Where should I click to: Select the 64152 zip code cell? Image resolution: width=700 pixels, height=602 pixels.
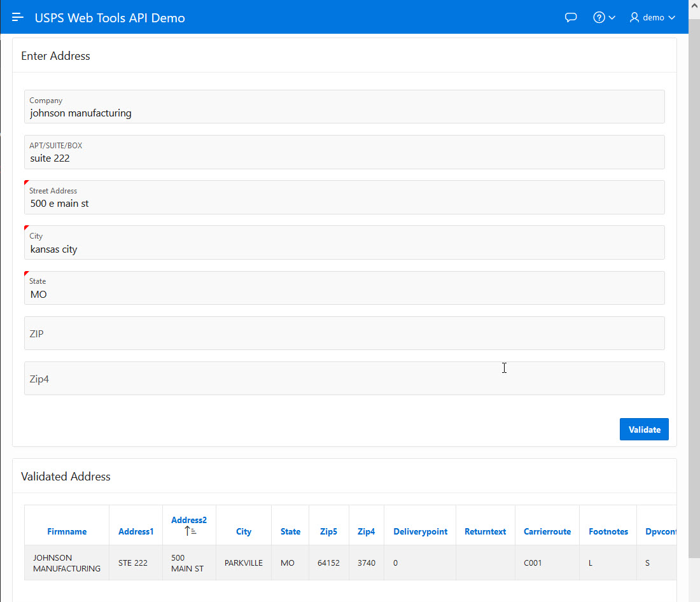pos(328,563)
